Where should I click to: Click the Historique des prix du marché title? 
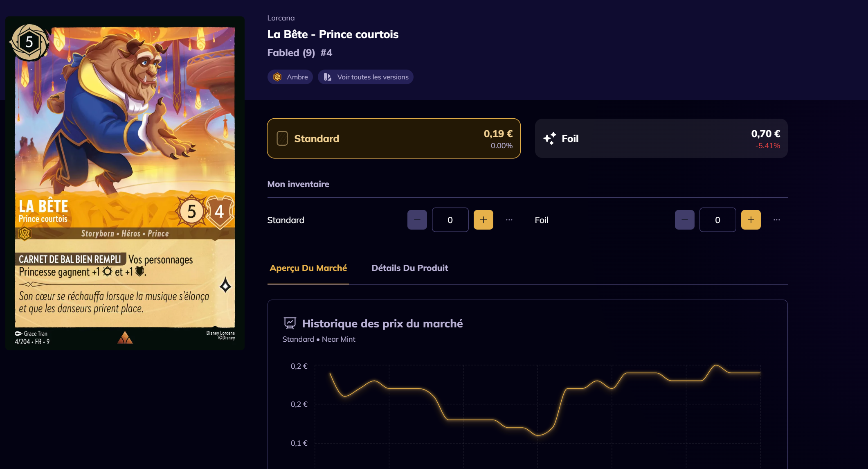click(x=382, y=324)
